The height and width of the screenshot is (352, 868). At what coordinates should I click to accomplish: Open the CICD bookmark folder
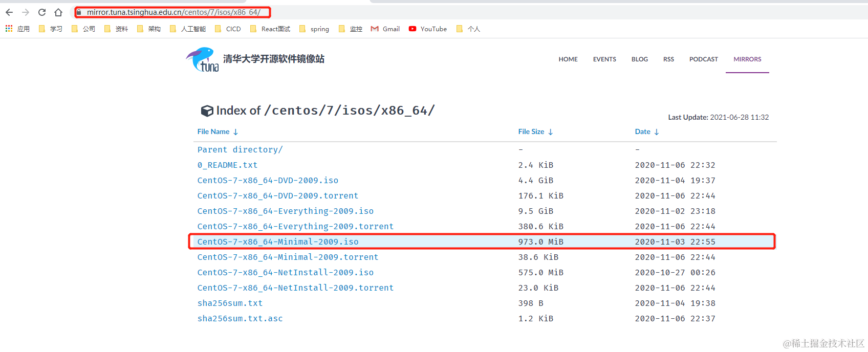pyautogui.click(x=228, y=29)
